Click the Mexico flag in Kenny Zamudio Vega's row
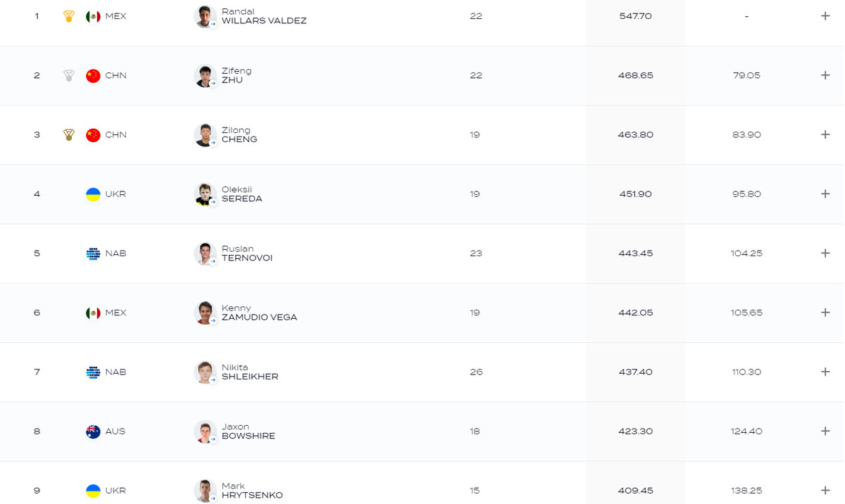This screenshot has height=504, width=845. tap(93, 313)
